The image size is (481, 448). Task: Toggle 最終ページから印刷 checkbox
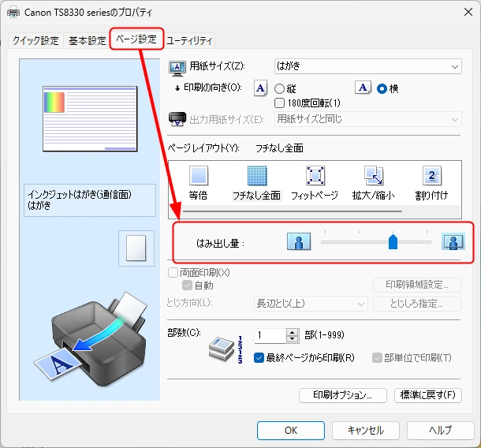pos(259,357)
